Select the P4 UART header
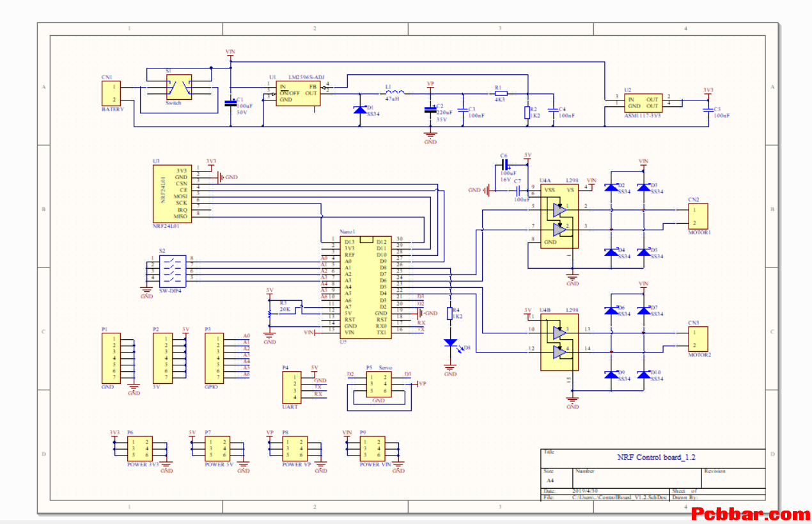Viewport: 812px width, 524px height. point(292,388)
